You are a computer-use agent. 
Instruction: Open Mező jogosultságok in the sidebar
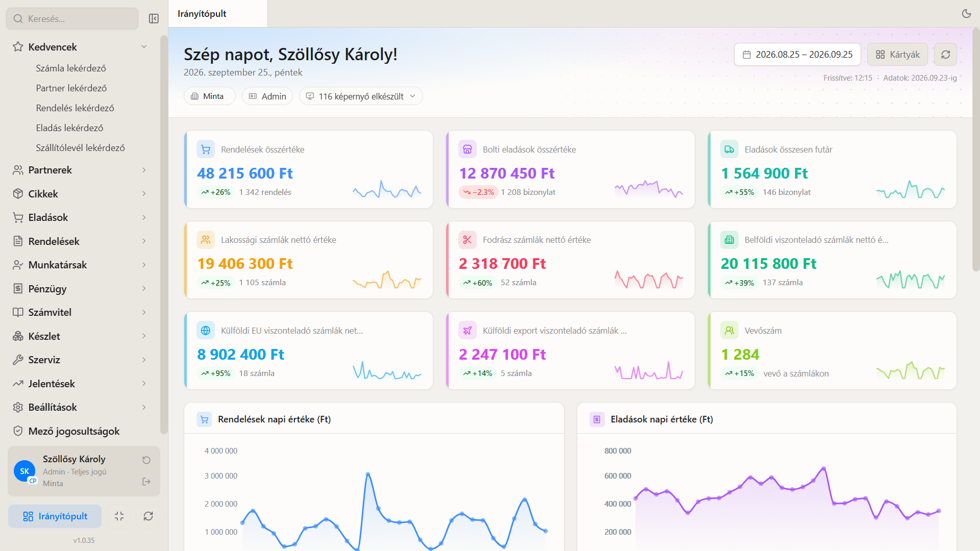click(80, 431)
